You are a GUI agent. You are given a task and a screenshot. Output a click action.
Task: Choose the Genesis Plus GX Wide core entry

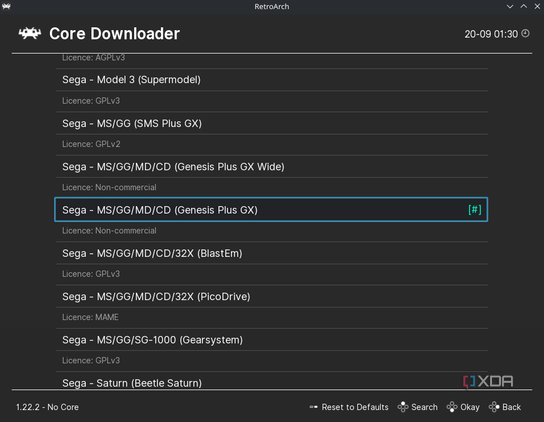click(x=272, y=167)
